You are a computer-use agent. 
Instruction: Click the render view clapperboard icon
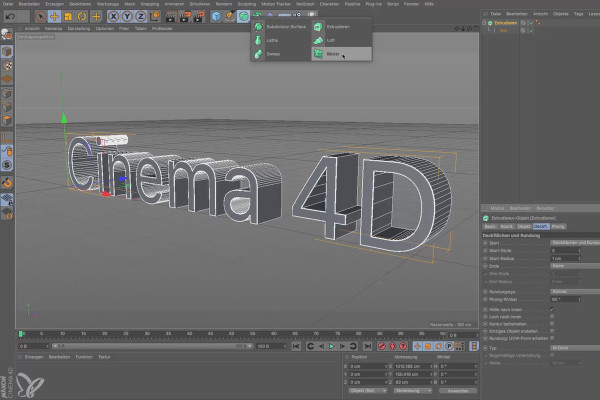[x=171, y=16]
